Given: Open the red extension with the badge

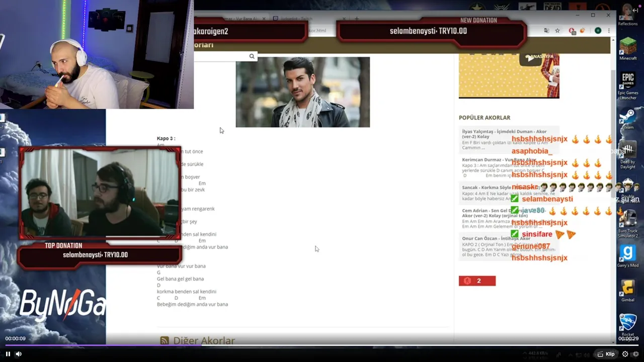Looking at the screenshot, I should (572, 31).
